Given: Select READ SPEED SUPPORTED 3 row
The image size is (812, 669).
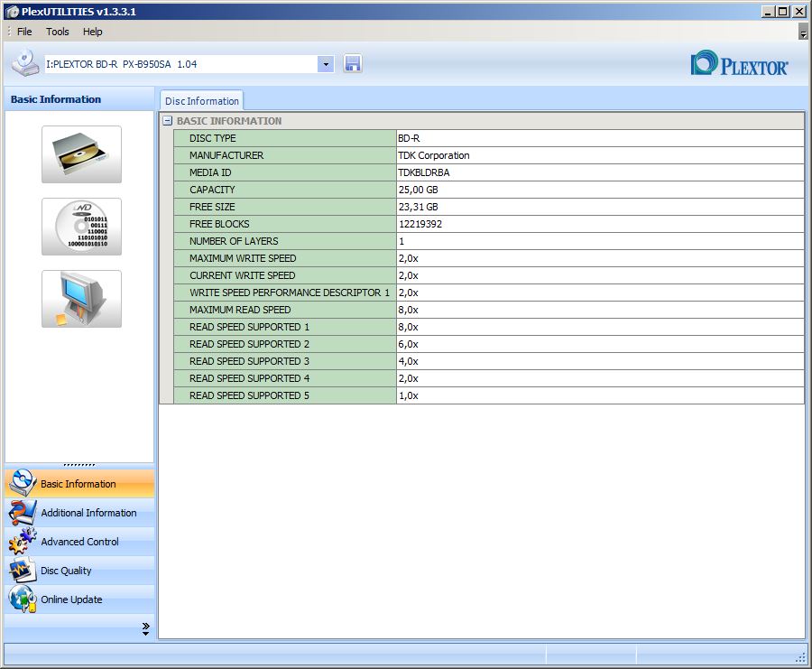Looking at the screenshot, I should click(x=489, y=360).
